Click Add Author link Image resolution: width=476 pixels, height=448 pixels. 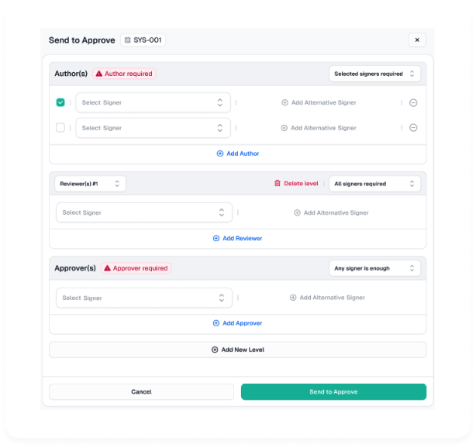pos(238,153)
